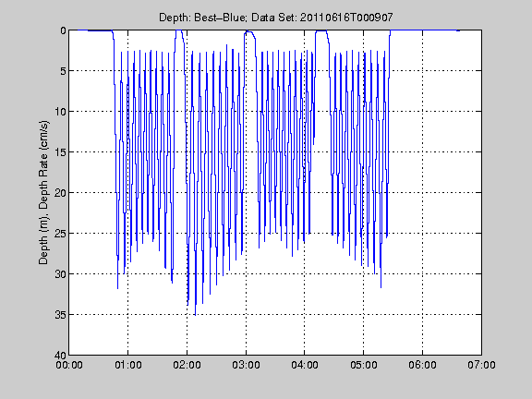Select the y-axis tick label 5
Screen dimensions: 532x399
click(x=63, y=71)
